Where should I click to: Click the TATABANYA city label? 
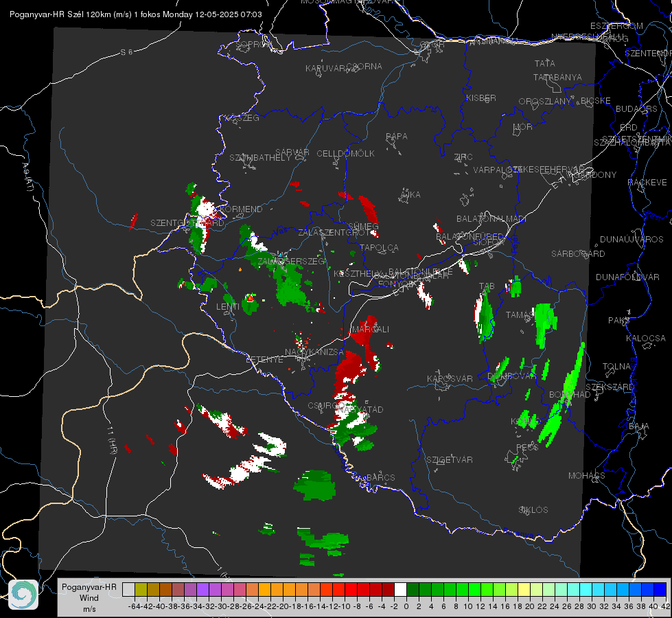(x=557, y=77)
